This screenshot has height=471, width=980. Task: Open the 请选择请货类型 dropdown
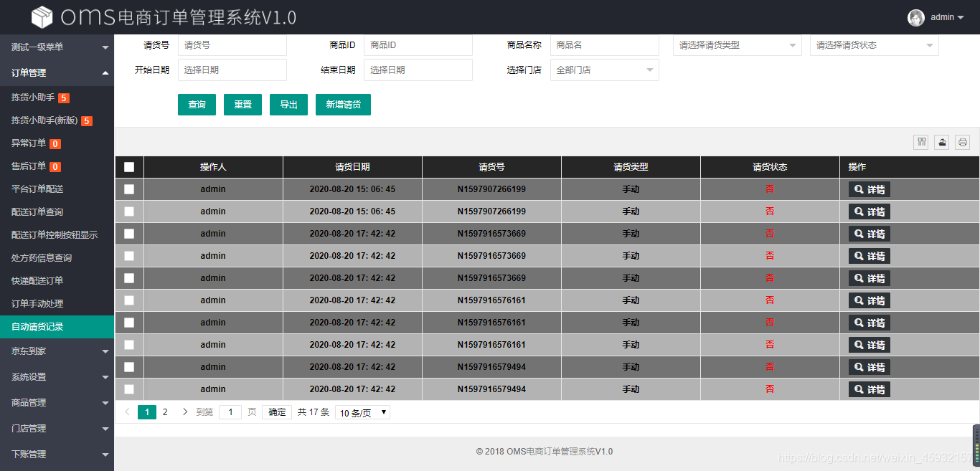[x=738, y=45]
